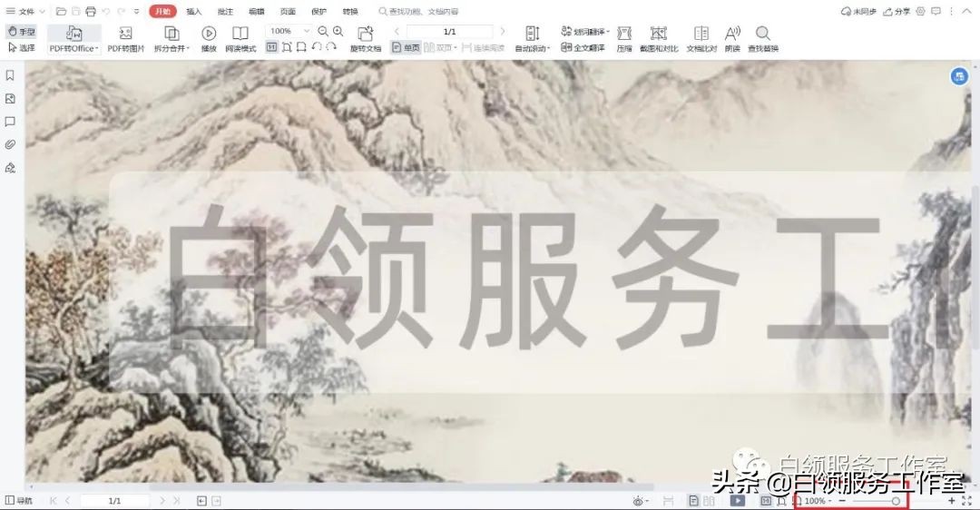The width and height of the screenshot is (980, 510).
Task: Open the 转换 tab
Action: [x=350, y=11]
